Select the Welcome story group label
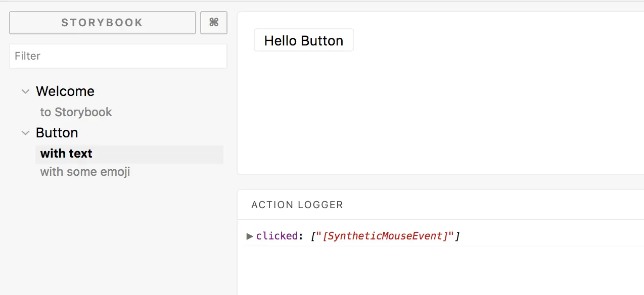Image resolution: width=644 pixels, height=295 pixels. point(65,91)
